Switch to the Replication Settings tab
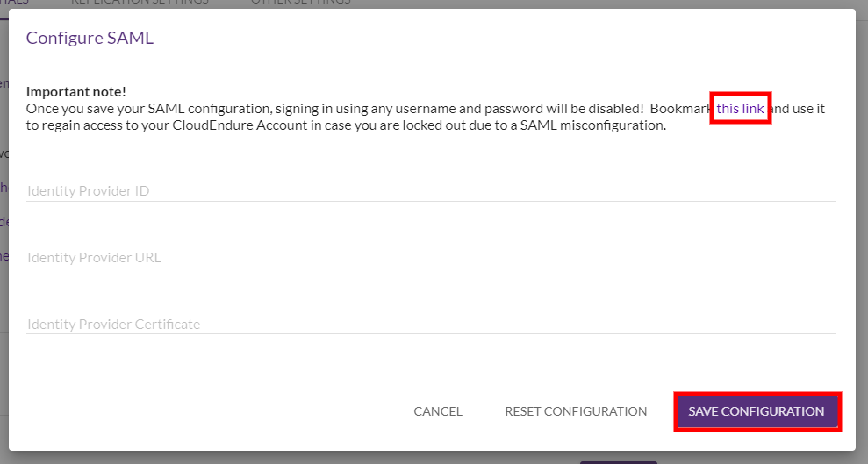 140,3
